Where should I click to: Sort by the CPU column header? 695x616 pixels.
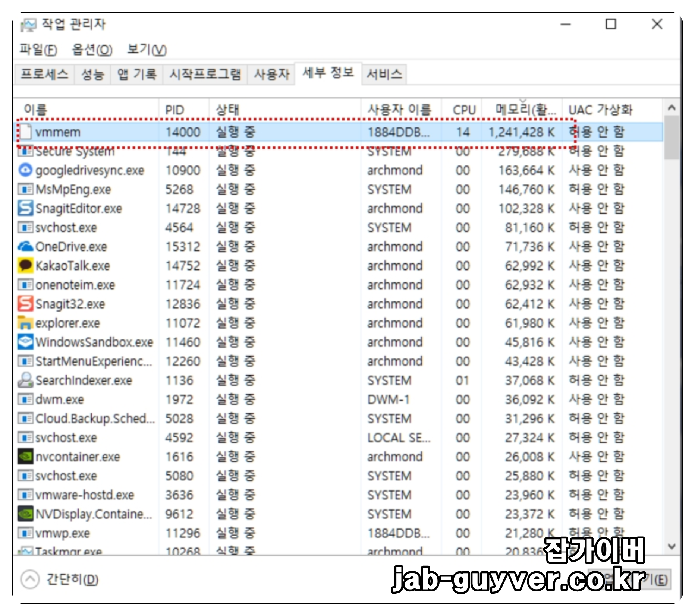pyautogui.click(x=462, y=110)
